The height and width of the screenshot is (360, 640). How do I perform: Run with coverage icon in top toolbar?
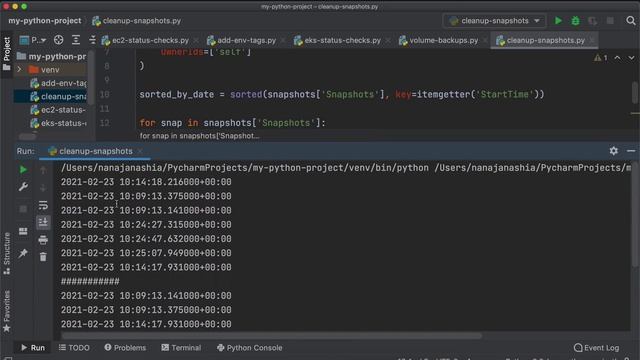pyautogui.click(x=593, y=21)
